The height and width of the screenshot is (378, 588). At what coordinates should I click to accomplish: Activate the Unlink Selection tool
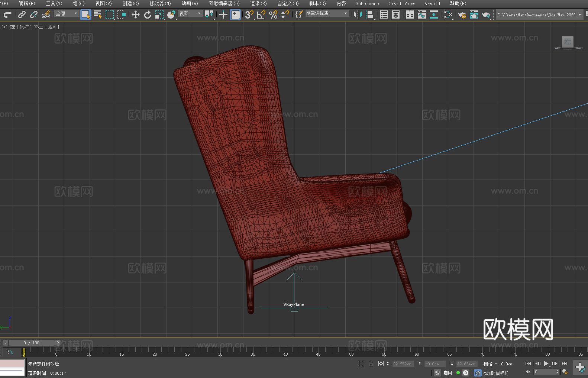34,14
